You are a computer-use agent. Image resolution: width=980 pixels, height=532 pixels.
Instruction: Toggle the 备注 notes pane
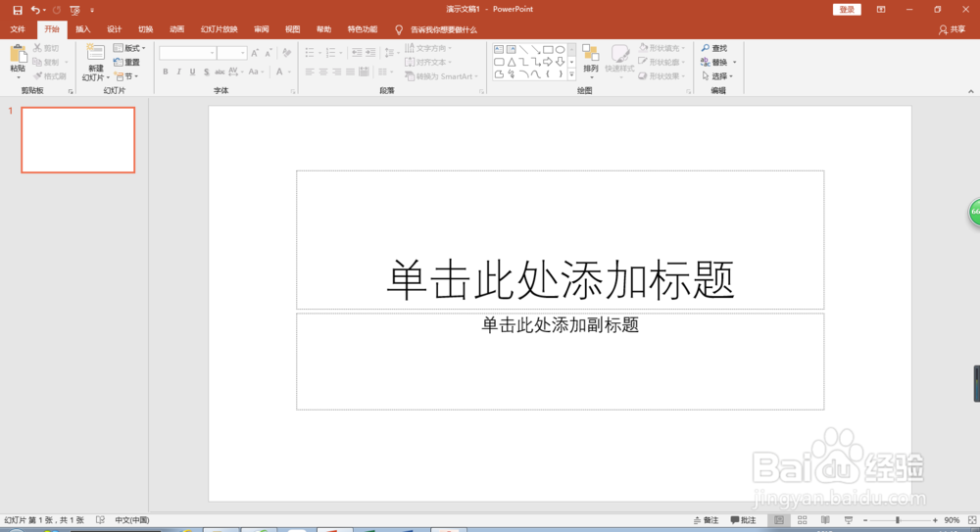coord(707,520)
